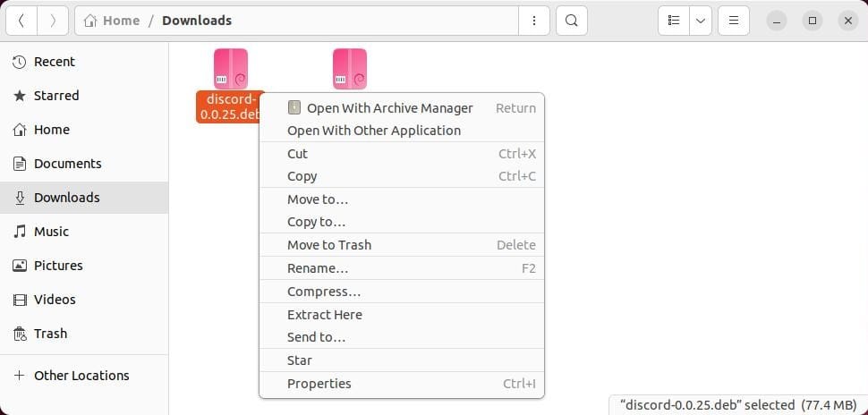Click the Documents page icon in sidebar
The height and width of the screenshot is (415, 868).
(x=20, y=164)
